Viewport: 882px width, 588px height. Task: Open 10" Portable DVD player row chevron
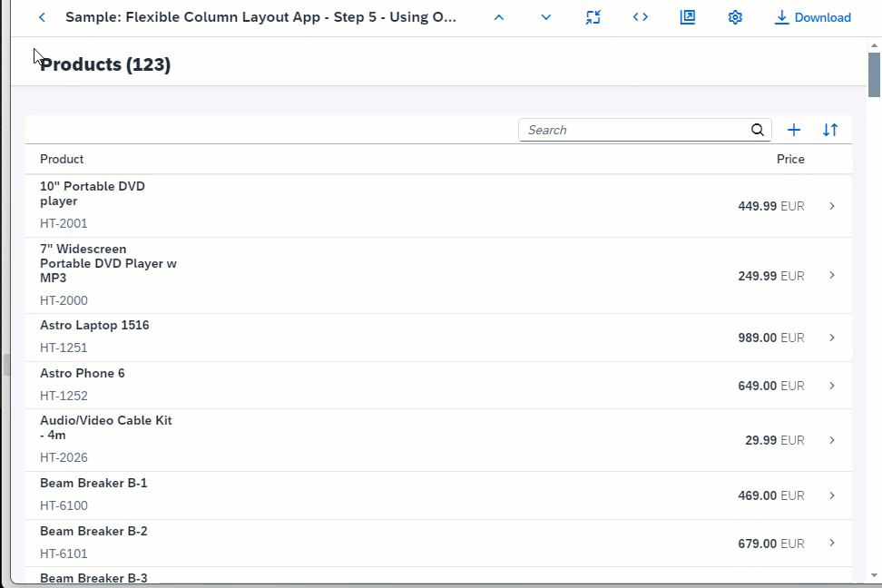pos(832,206)
